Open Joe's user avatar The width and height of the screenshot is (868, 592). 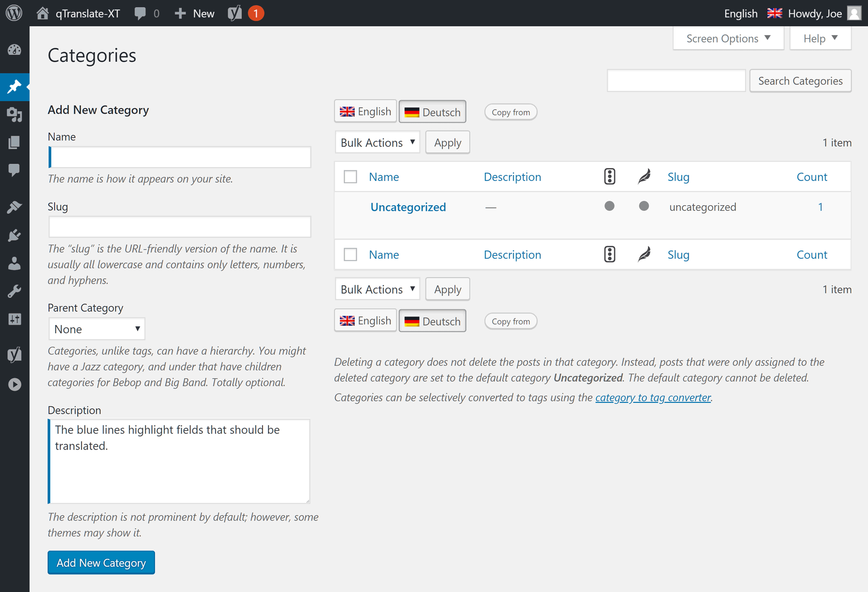854,13
